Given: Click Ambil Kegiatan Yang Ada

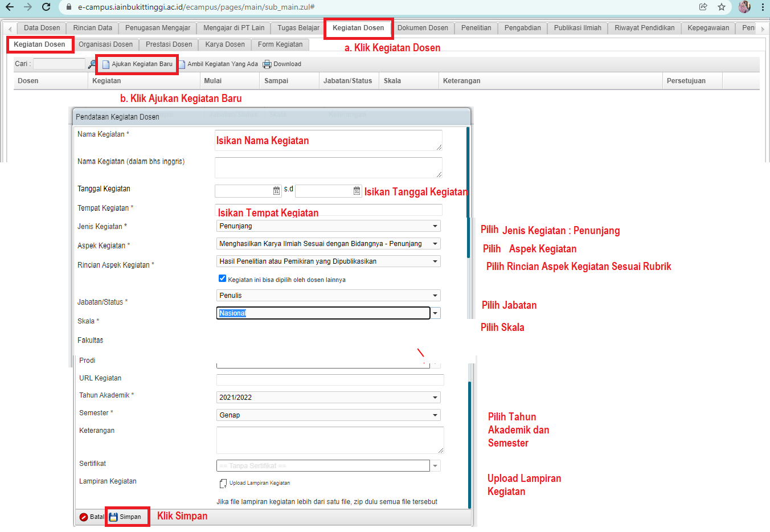Looking at the screenshot, I should pos(222,64).
